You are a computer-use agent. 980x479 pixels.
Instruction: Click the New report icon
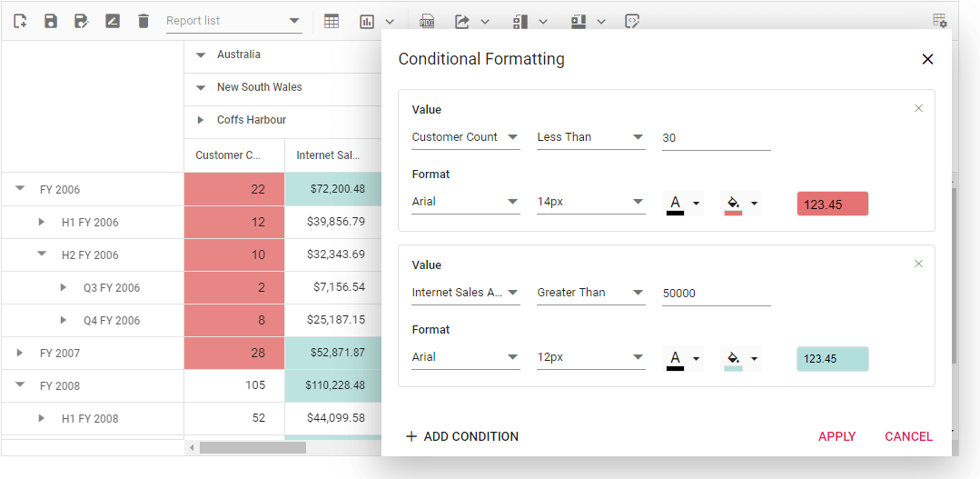20,21
